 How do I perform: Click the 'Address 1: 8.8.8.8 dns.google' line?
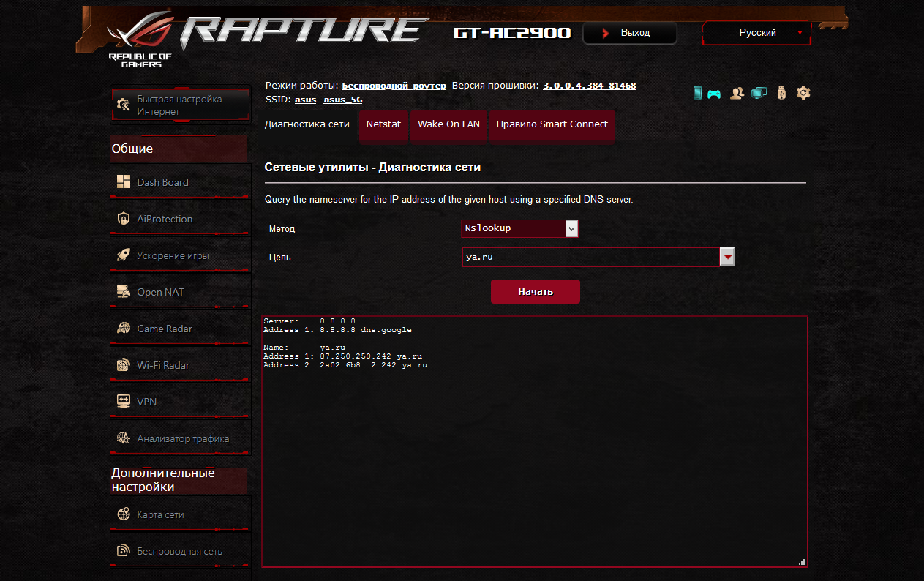[x=337, y=330]
